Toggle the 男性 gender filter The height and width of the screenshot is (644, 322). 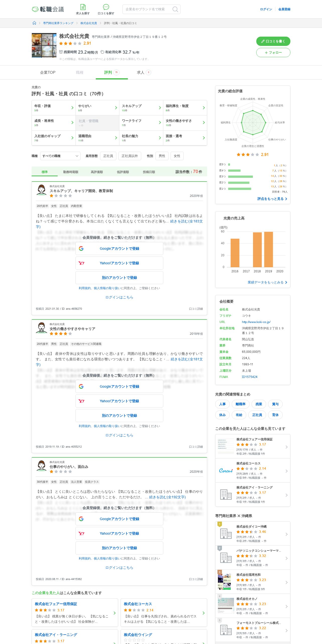point(162,156)
